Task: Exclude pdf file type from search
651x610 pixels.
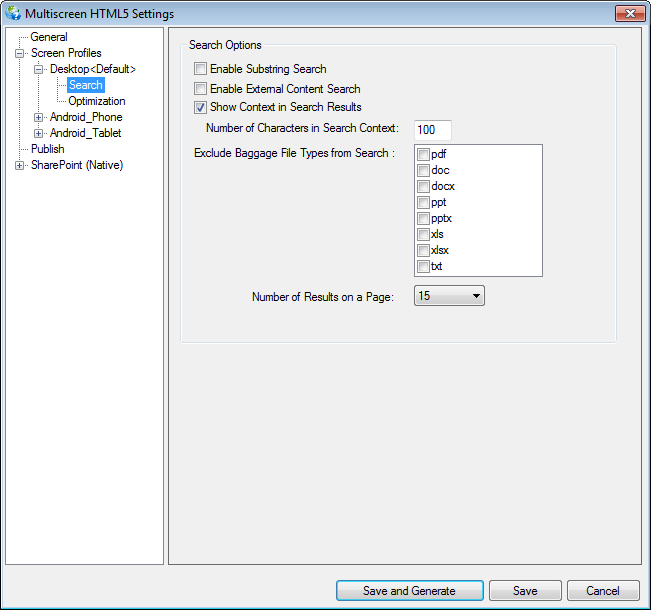Action: pos(423,154)
